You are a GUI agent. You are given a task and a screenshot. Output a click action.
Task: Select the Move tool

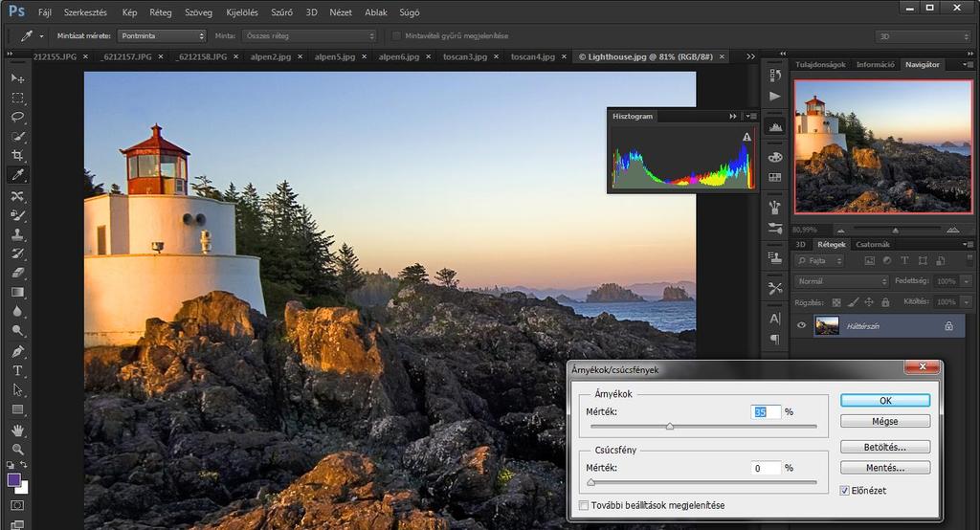(x=17, y=78)
